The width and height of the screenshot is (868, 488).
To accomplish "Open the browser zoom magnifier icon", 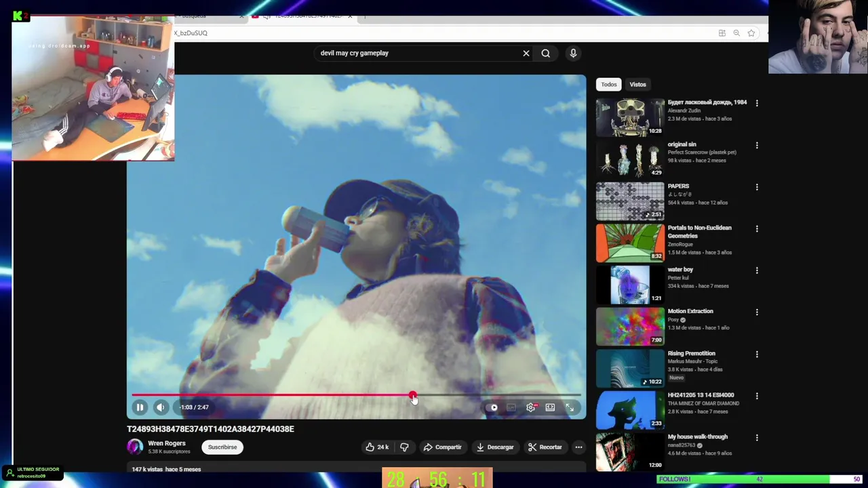I will click(x=736, y=33).
